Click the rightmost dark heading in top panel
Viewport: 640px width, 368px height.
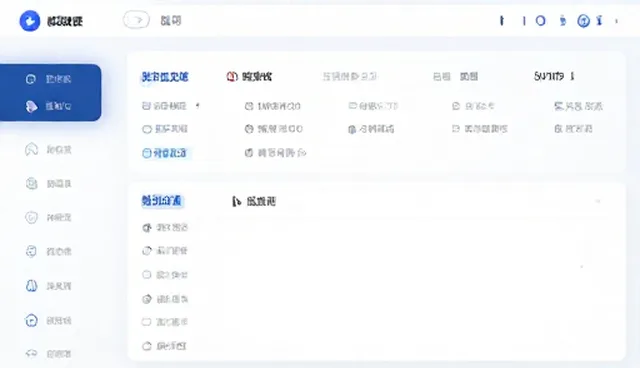[554, 76]
